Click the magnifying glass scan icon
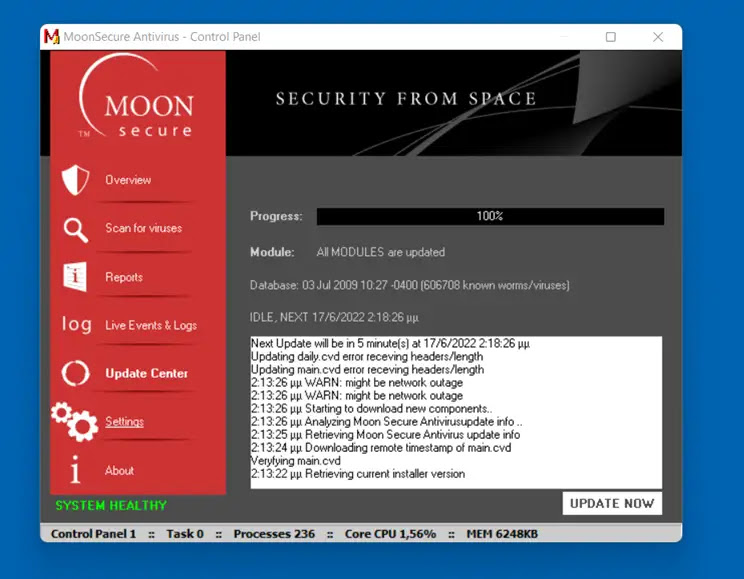Screen dimensions: 744x579 pos(76,230)
